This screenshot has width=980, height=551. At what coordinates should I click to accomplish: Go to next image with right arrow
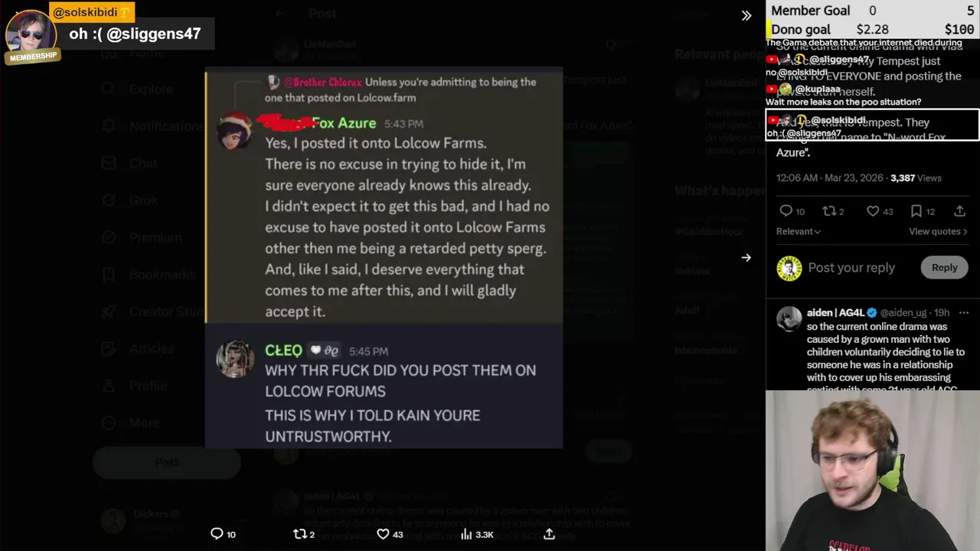[x=746, y=258]
